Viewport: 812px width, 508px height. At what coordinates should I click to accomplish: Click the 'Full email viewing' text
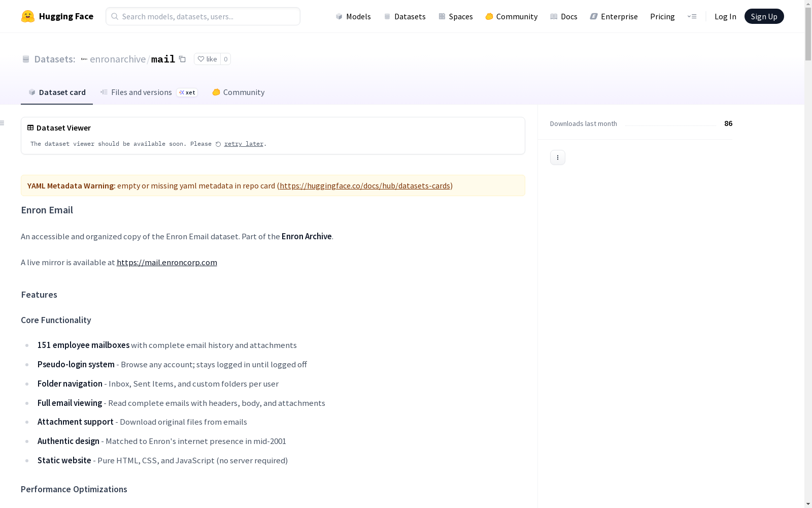point(70,403)
